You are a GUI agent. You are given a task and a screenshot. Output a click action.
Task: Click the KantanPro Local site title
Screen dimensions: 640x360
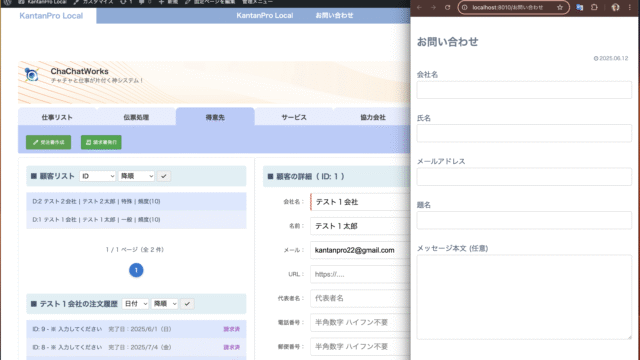[x=51, y=16]
